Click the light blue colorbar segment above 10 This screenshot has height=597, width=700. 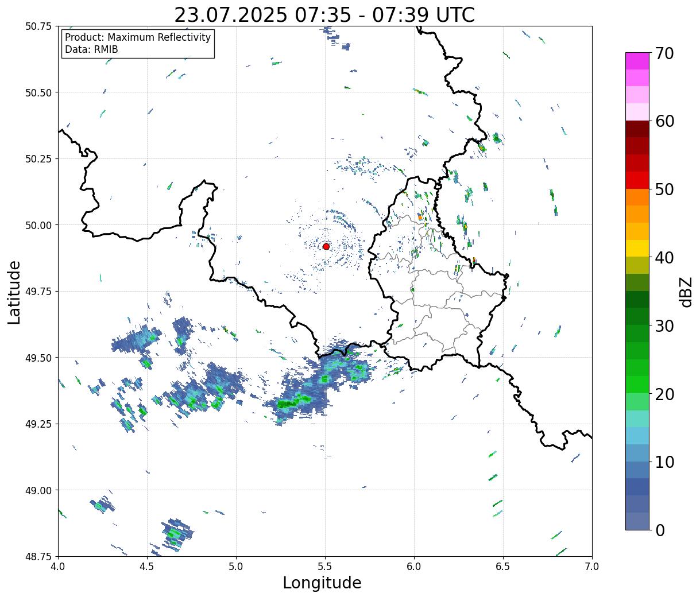tap(637, 453)
